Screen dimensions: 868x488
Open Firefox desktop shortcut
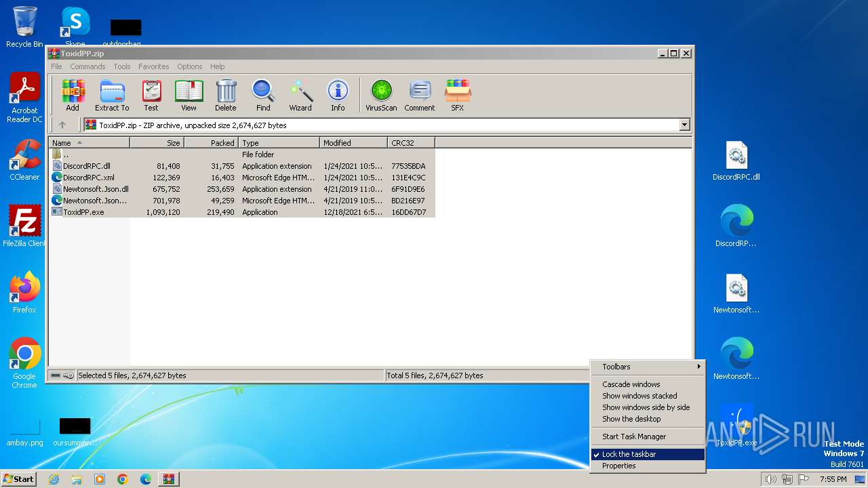click(24, 293)
